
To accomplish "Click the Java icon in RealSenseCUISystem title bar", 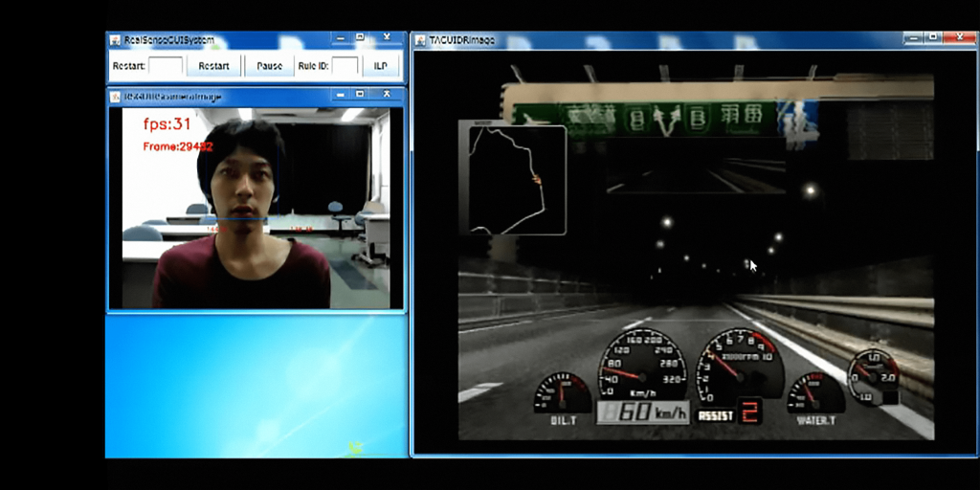I will click(115, 40).
